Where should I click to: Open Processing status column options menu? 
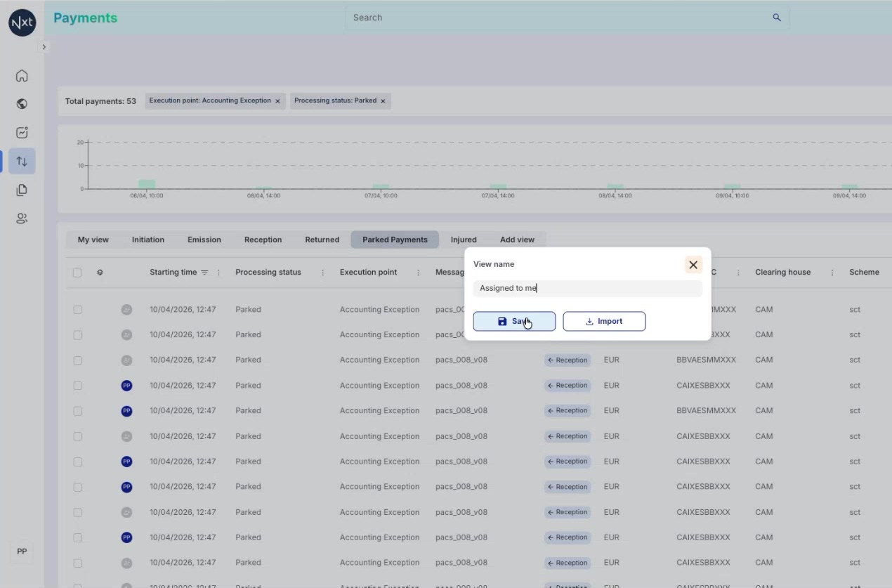(323, 273)
